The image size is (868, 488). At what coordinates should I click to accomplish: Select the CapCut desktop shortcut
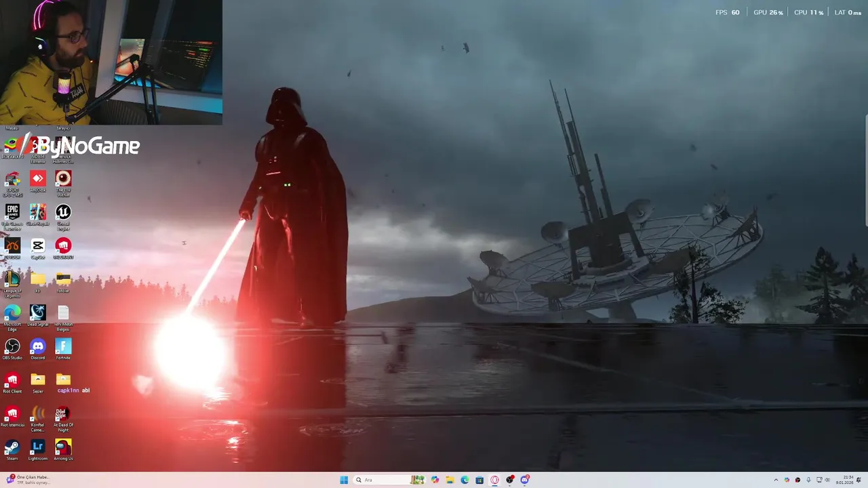(38, 248)
